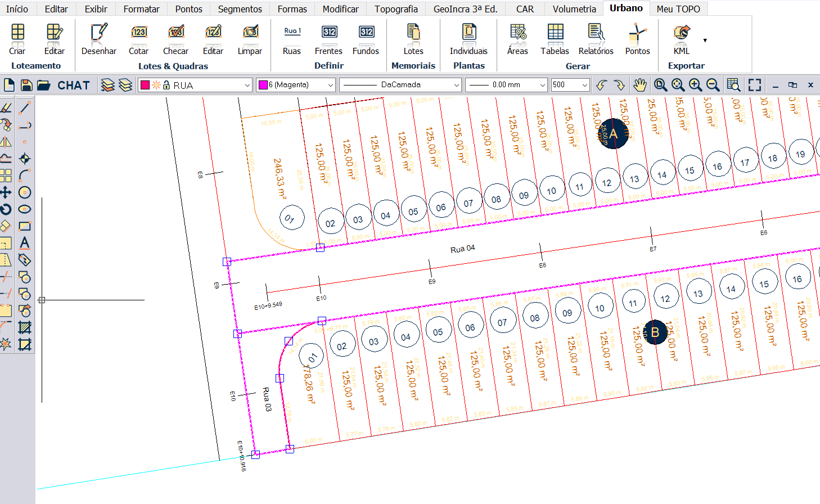Switch to the Topografia tab
Image resolution: width=820 pixels, height=504 pixels.
click(396, 9)
